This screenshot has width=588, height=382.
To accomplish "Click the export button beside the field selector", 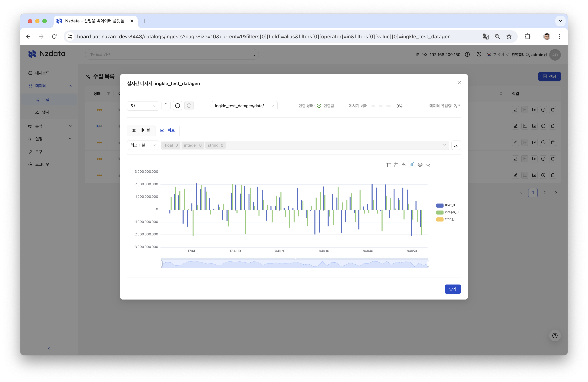I will coord(456,145).
